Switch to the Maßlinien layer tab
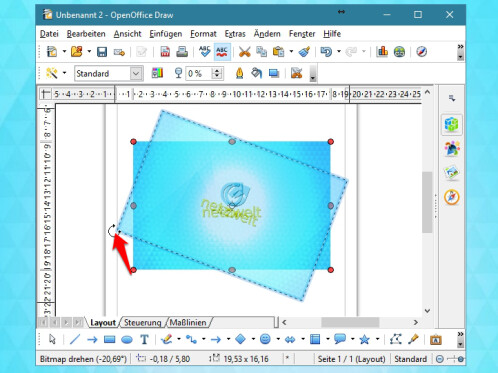 point(188,322)
